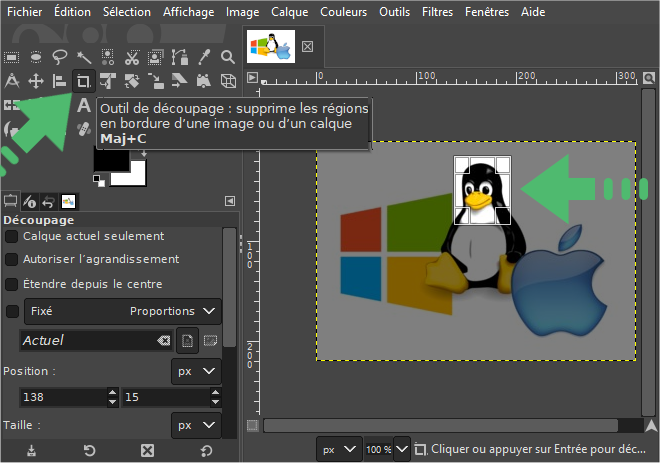Select the Crop tool (Outil de découpage)

pos(84,81)
